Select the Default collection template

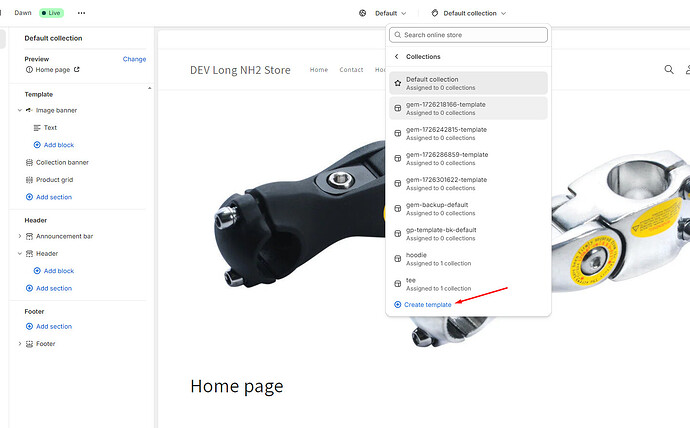(468, 83)
